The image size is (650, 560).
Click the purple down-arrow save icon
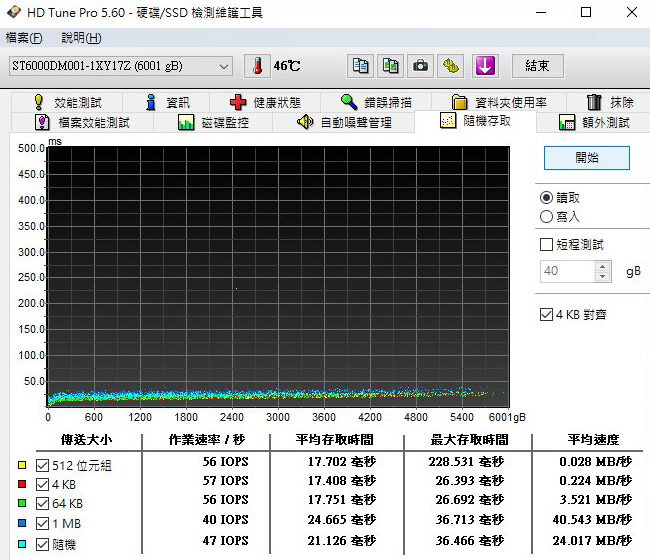click(x=485, y=66)
